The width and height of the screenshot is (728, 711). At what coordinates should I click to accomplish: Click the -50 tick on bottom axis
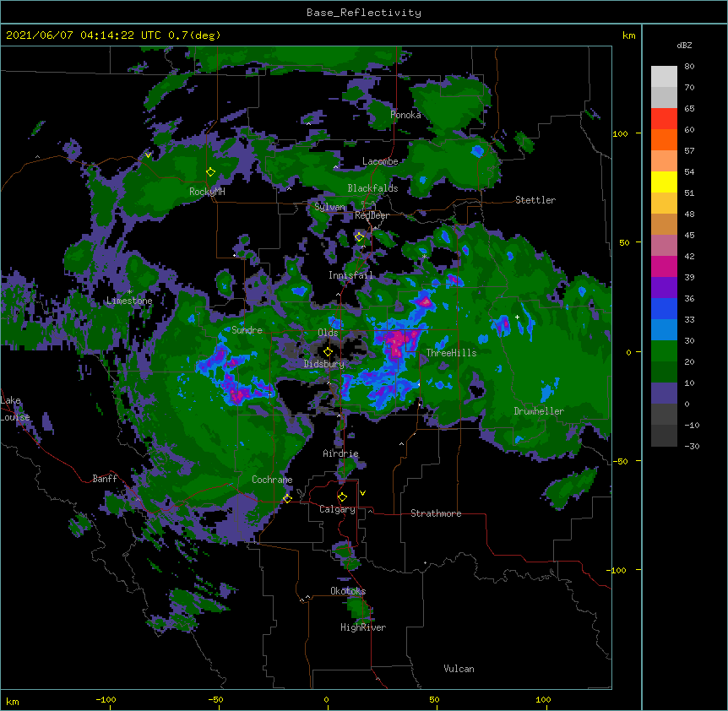(215, 699)
